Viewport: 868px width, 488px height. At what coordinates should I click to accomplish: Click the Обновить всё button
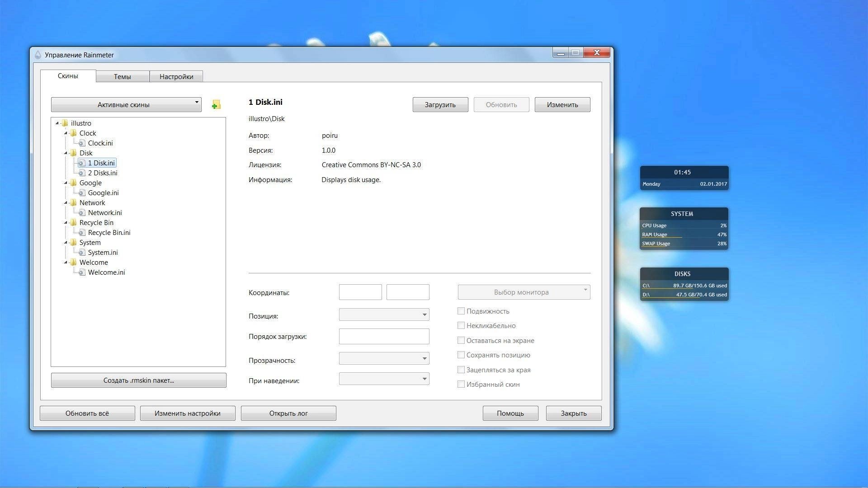(87, 413)
